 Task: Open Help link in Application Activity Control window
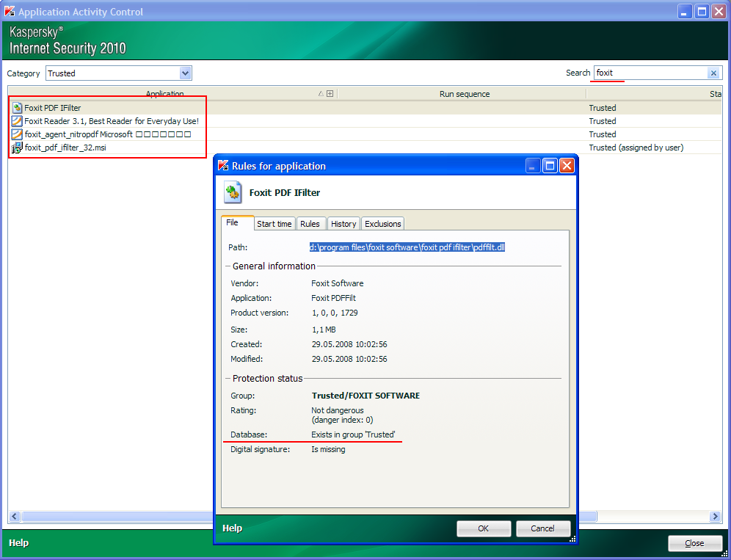click(18, 542)
